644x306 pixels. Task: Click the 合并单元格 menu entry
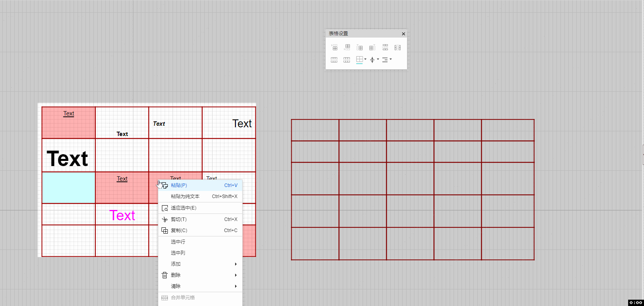(200, 298)
